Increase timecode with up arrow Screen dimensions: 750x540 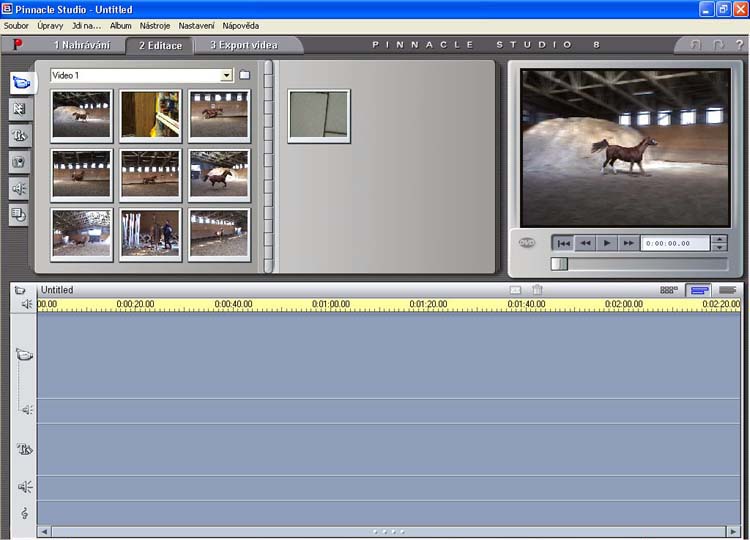click(x=719, y=238)
